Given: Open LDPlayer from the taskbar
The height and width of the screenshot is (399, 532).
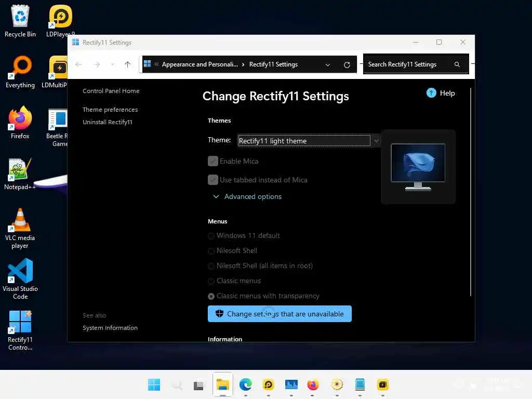Looking at the screenshot, I should point(269,385).
